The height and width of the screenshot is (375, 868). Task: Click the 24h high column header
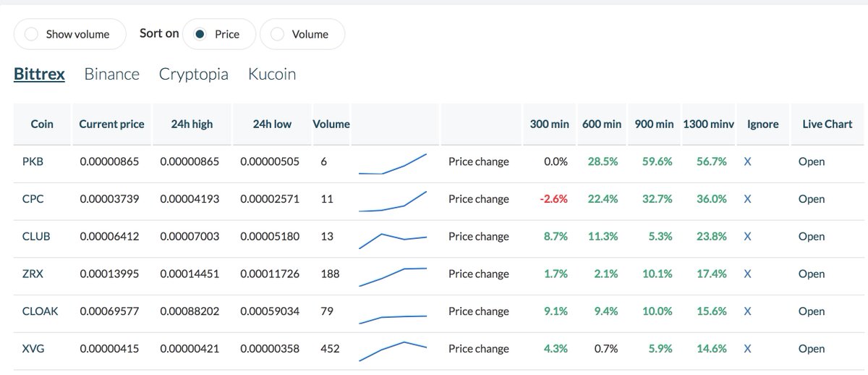click(x=192, y=124)
